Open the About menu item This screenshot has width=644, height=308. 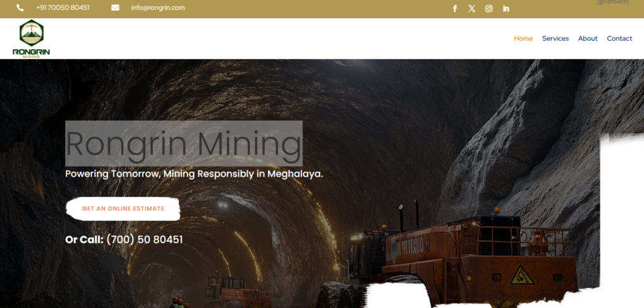click(x=588, y=38)
